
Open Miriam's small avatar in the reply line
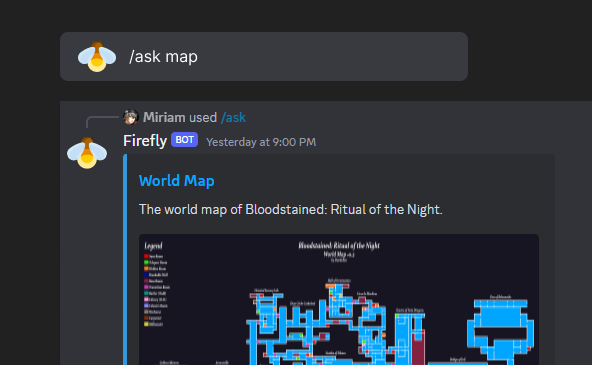pos(131,117)
